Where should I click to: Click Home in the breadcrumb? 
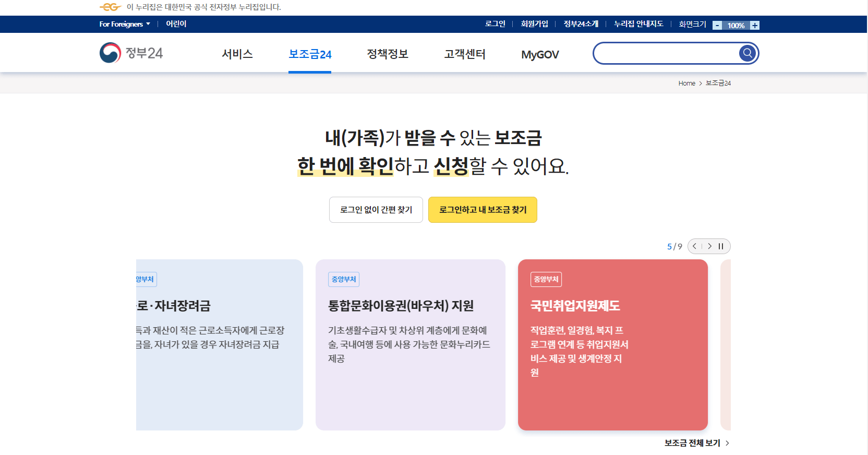(686, 83)
